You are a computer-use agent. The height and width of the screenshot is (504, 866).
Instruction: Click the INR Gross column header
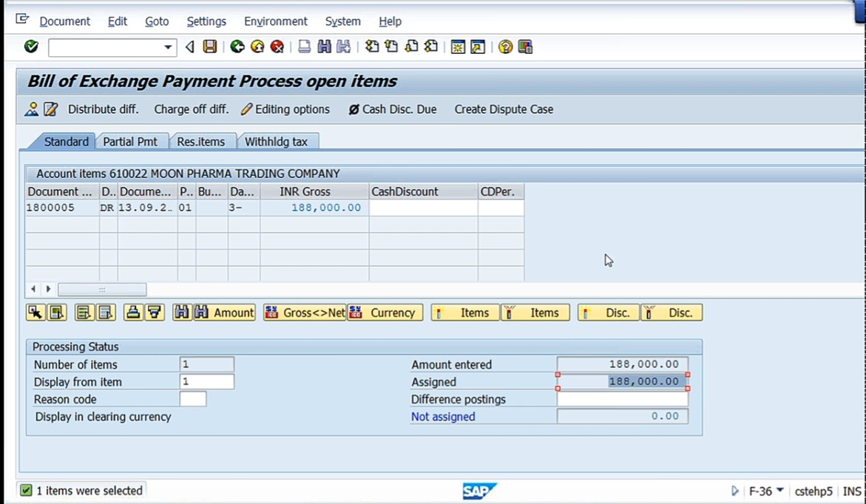[314, 191]
